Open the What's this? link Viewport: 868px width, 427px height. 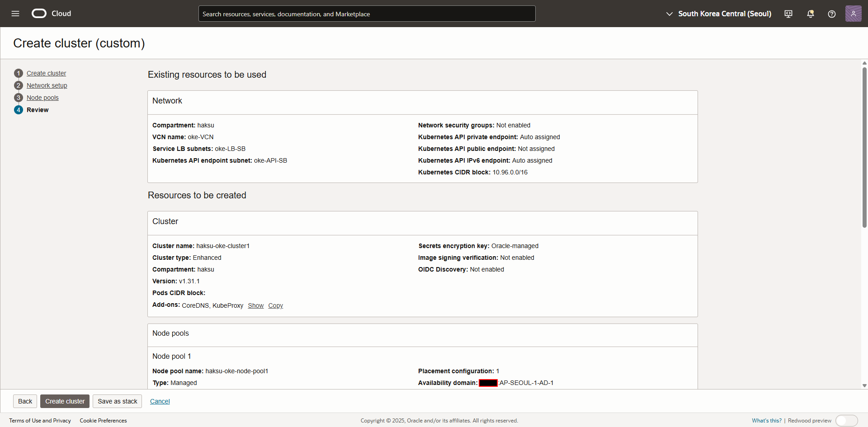pos(767,421)
